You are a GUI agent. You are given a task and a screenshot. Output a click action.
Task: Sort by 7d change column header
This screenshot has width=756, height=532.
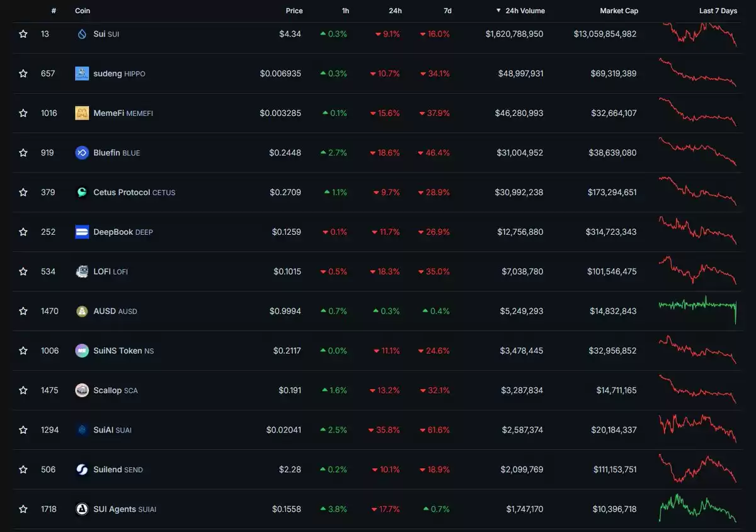click(x=447, y=11)
